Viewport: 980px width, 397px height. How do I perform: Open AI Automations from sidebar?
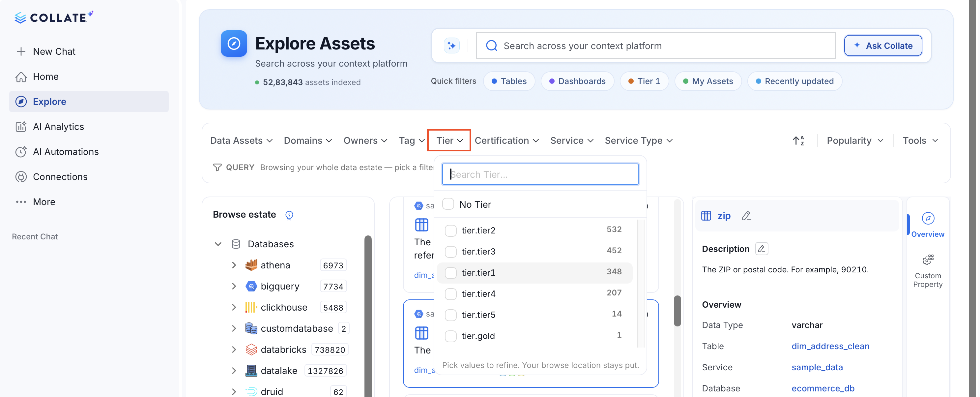(89, 152)
